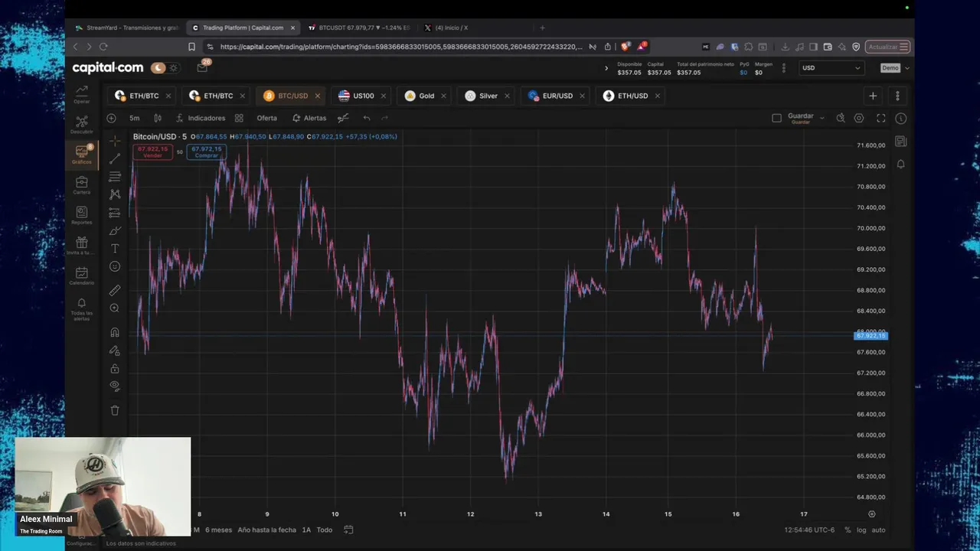Viewport: 980px width, 551px height.
Task: Add a new chart tab with plus button
Action: tap(873, 96)
